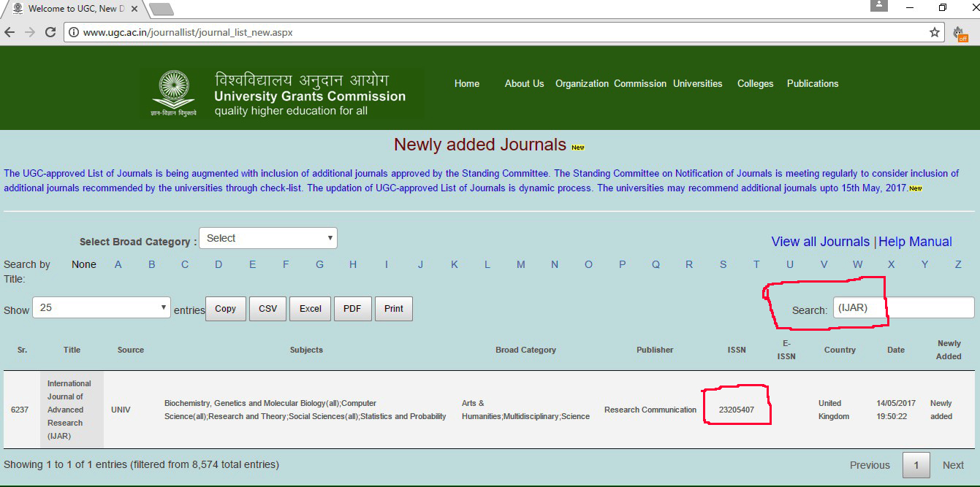Sort table by ISSN column header
The image size is (980, 487).
coord(737,350)
